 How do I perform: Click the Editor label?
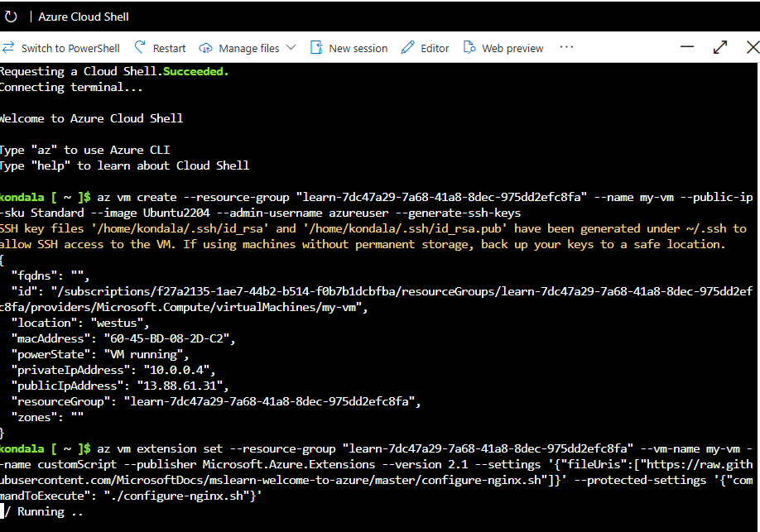tap(434, 47)
